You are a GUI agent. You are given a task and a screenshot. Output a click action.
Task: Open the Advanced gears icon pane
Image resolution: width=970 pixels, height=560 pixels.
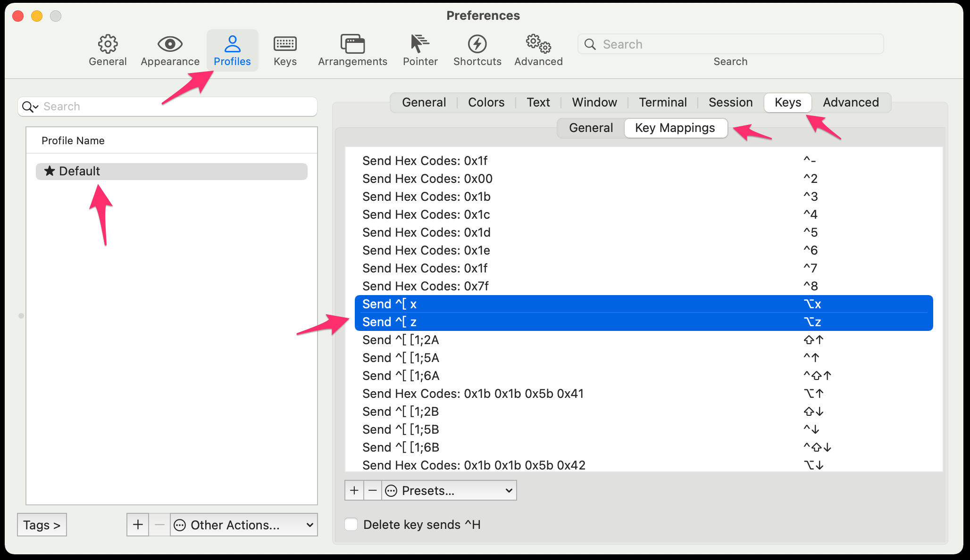(538, 50)
